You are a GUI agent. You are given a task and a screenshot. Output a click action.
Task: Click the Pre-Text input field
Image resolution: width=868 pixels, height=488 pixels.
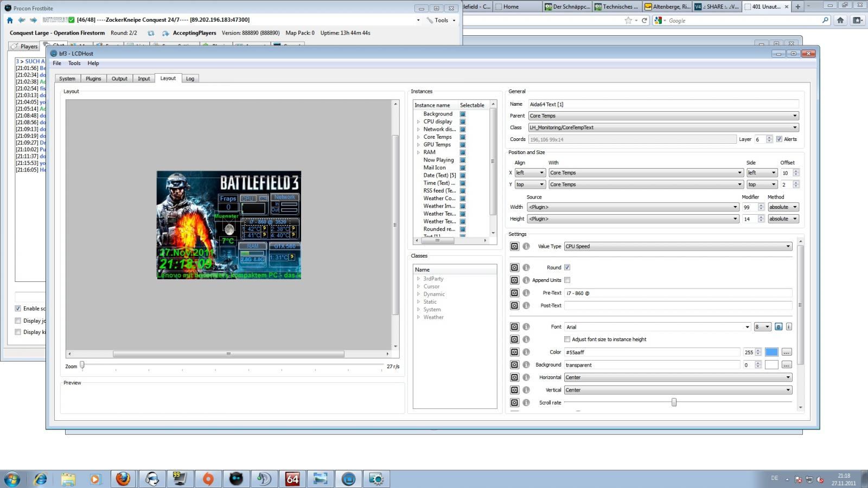pos(678,293)
